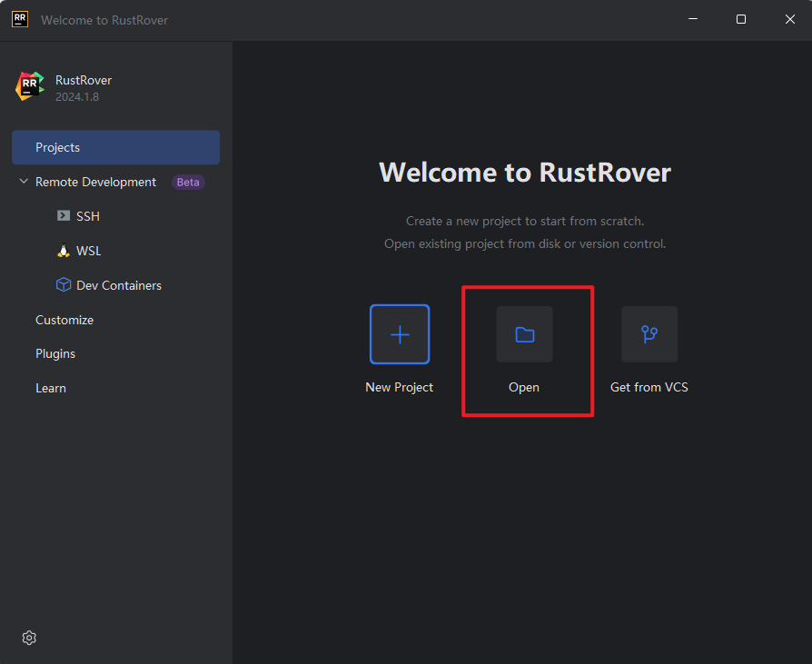Click the 'Open existing project from disk' text
812x664 pixels.
pyautogui.click(x=525, y=244)
